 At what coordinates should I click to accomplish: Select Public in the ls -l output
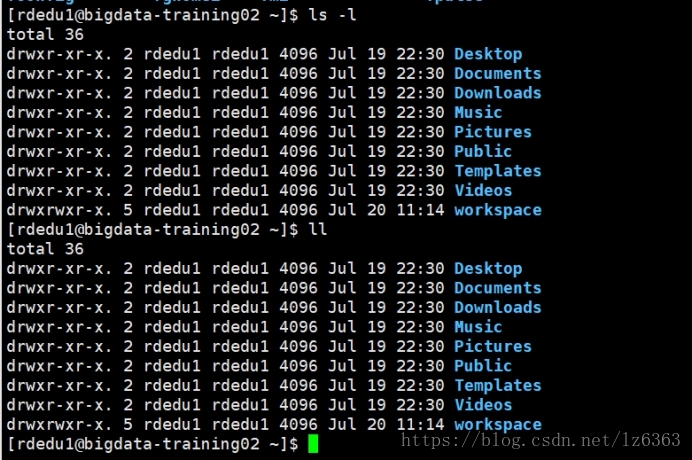coord(483,151)
